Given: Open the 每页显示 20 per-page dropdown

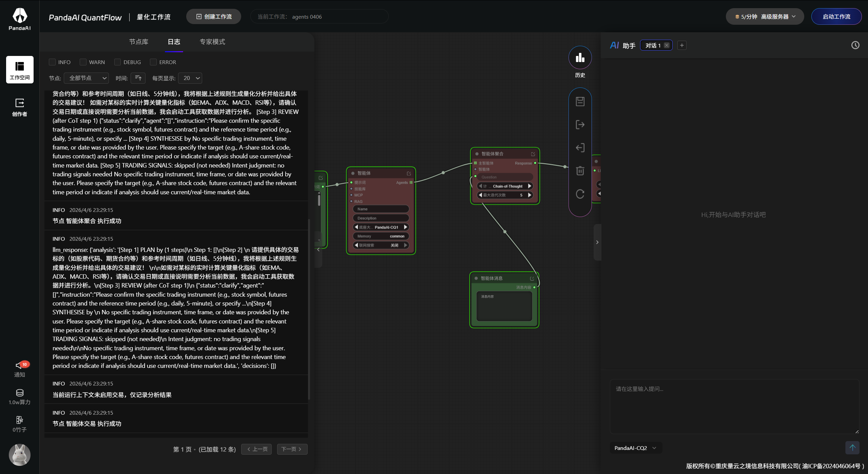Looking at the screenshot, I should (x=190, y=78).
